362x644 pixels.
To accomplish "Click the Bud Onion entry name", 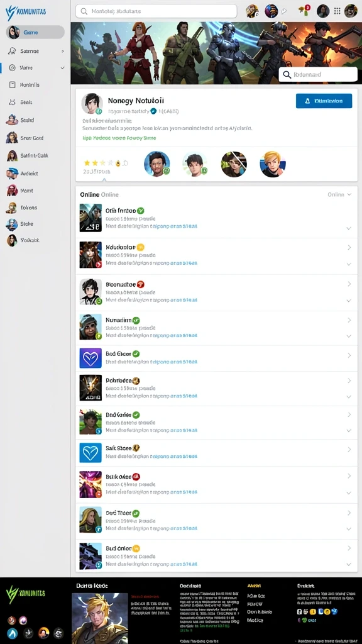I will (x=119, y=548).
